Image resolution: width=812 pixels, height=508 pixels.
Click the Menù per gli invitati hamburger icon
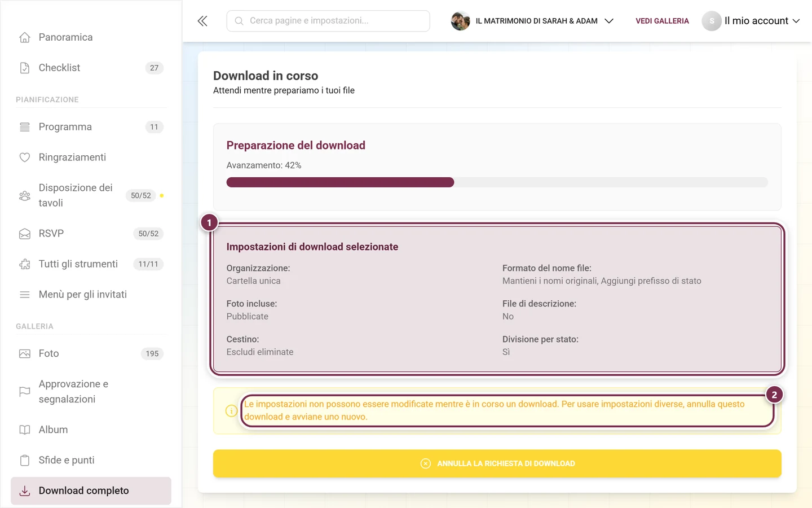coord(25,295)
